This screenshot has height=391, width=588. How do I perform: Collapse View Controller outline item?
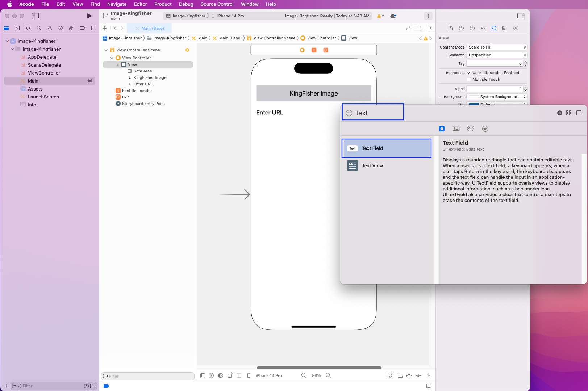point(112,58)
